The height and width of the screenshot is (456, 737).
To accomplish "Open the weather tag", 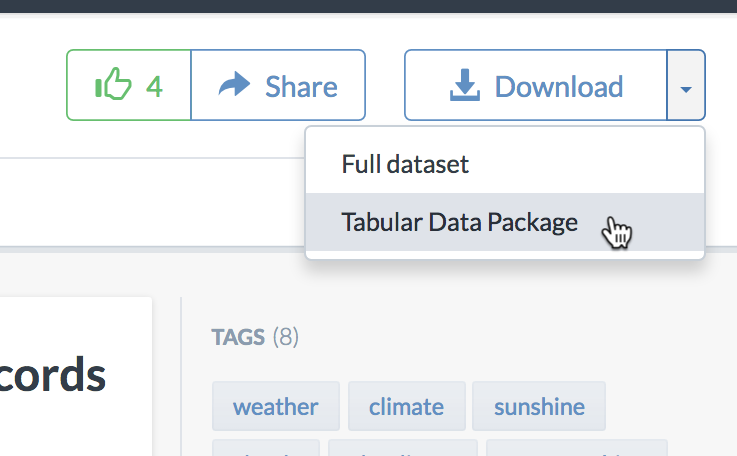I will point(276,406).
